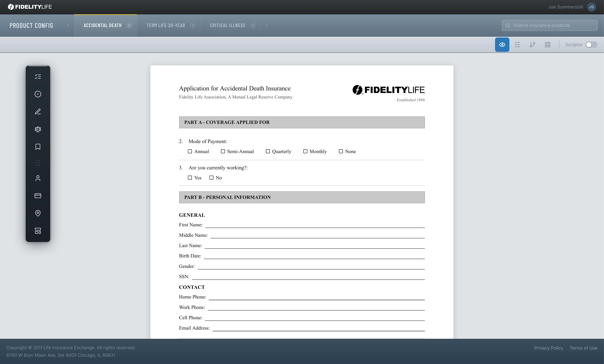The image size is (604, 364).
Task: Click the Cell Phone field line
Action: [315, 318]
